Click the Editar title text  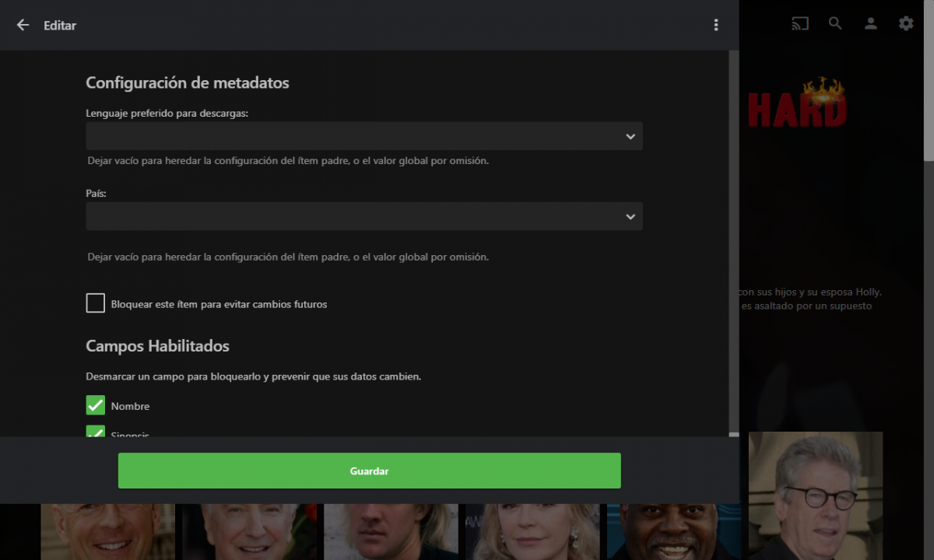(60, 26)
